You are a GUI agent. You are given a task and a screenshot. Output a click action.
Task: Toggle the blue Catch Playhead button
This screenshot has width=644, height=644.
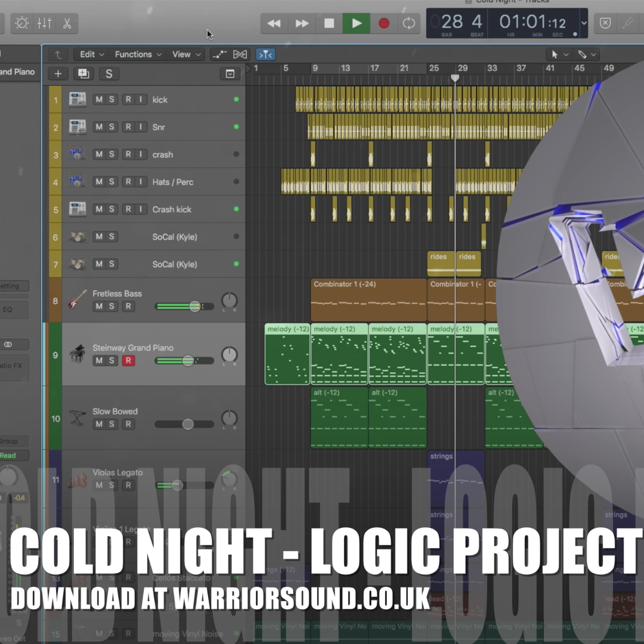(x=265, y=55)
